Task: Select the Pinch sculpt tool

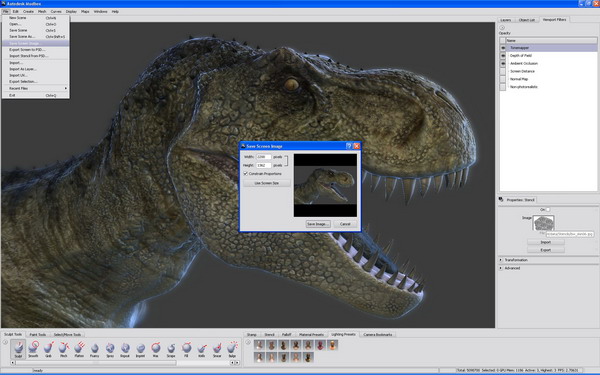Action: tap(64, 349)
